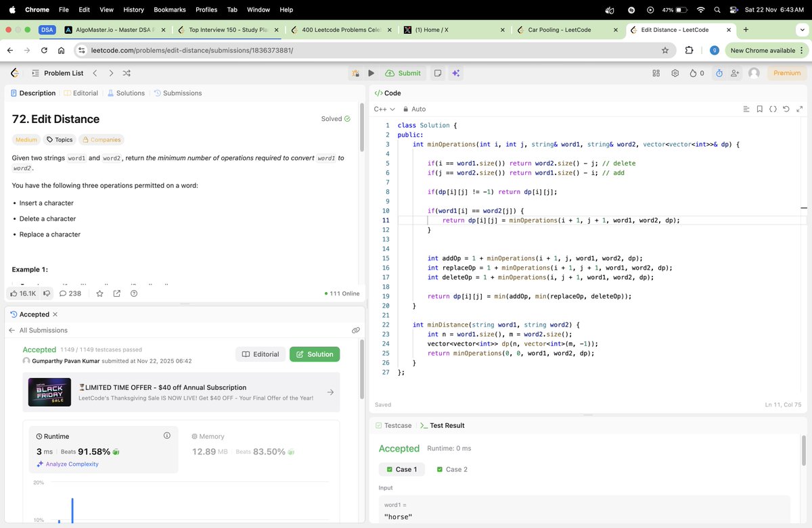This screenshot has height=528, width=812.
Task: Click New Chrome available button
Action: pyautogui.click(x=767, y=50)
